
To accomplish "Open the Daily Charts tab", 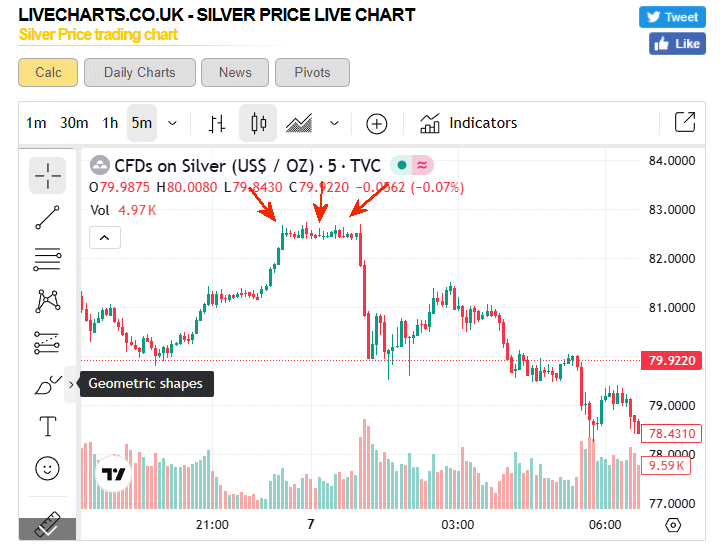I will pos(139,72).
